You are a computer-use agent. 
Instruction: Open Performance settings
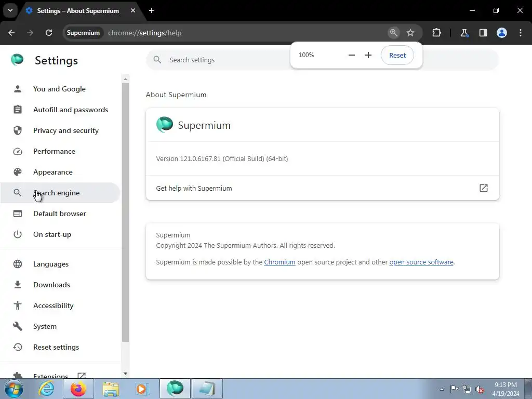tap(59, 151)
